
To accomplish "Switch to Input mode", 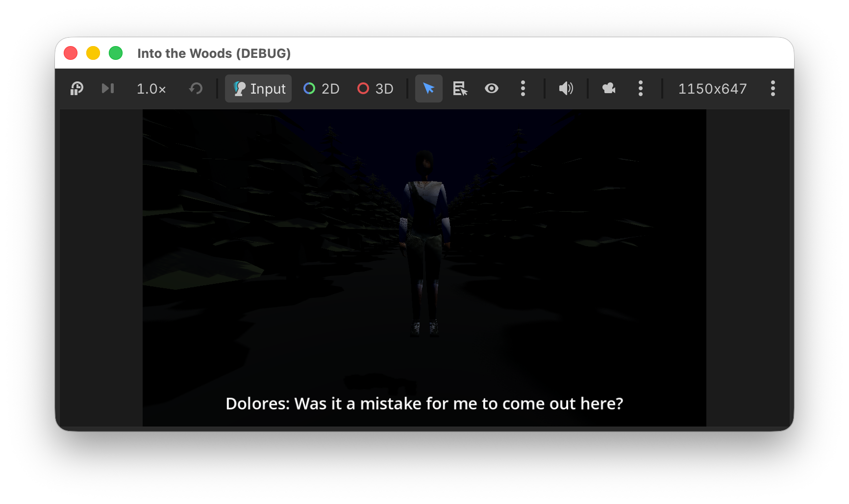I will pyautogui.click(x=258, y=89).
